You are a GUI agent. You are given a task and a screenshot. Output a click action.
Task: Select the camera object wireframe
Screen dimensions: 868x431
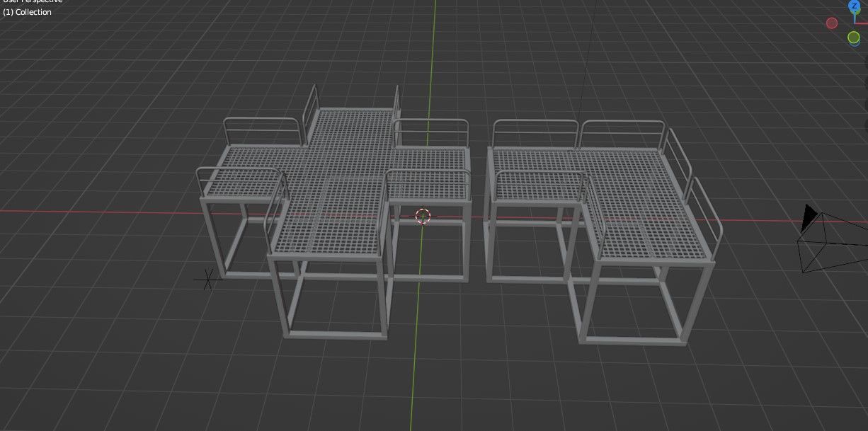833,239
